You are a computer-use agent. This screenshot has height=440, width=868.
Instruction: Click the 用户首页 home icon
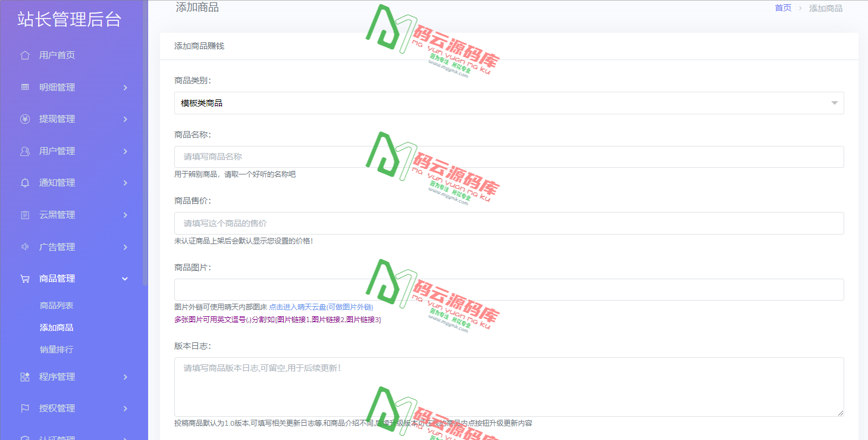pyautogui.click(x=24, y=55)
